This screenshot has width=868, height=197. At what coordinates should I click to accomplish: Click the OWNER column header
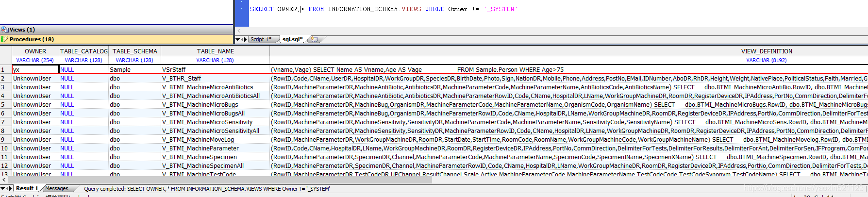pyautogui.click(x=35, y=51)
